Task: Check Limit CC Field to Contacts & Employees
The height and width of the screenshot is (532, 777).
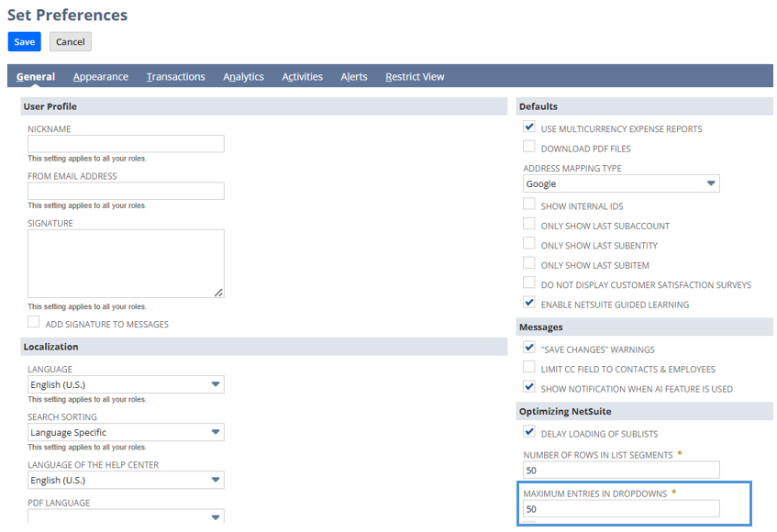Action: (x=529, y=367)
